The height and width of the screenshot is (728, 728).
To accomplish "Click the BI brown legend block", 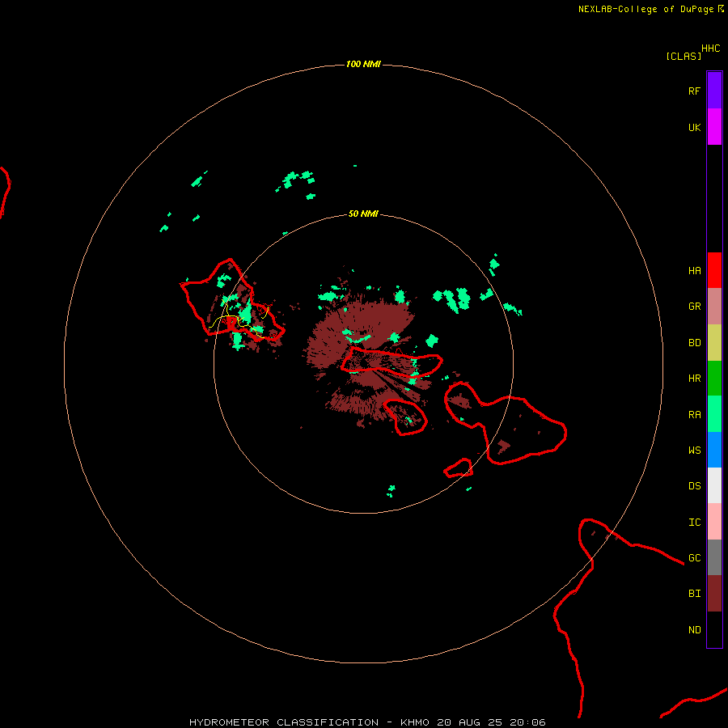I will coord(714,594).
